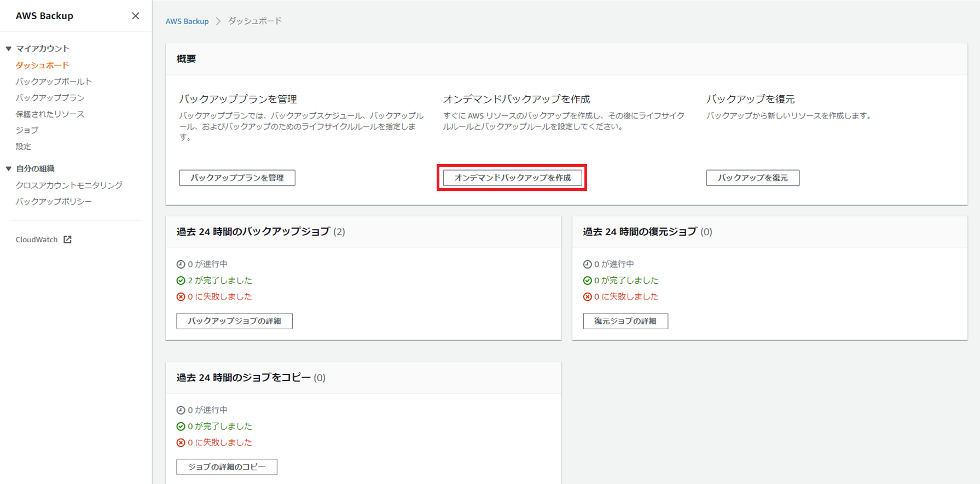Collapse the 自分の組織 section
The height and width of the screenshot is (484, 980).
(x=9, y=168)
